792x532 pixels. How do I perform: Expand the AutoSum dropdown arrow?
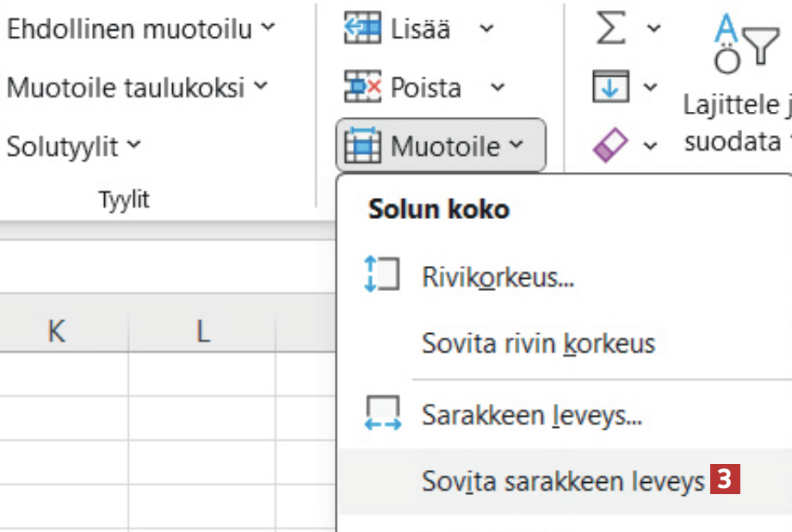(653, 29)
